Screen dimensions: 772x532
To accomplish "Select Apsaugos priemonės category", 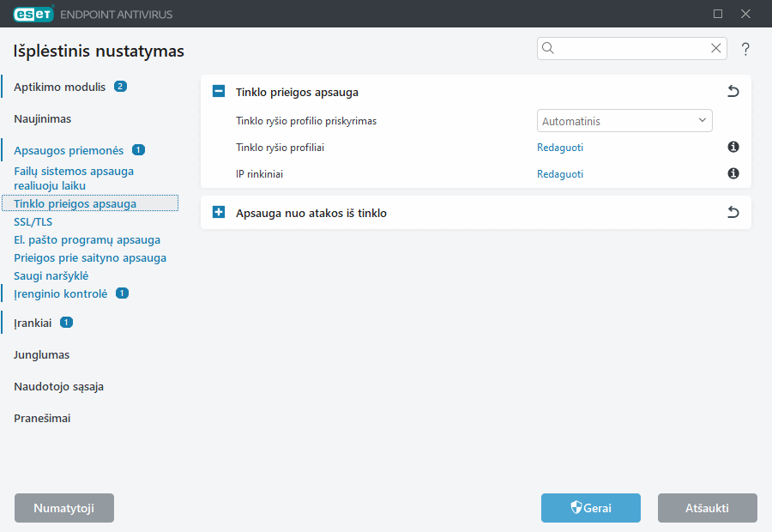I will click(x=69, y=151).
